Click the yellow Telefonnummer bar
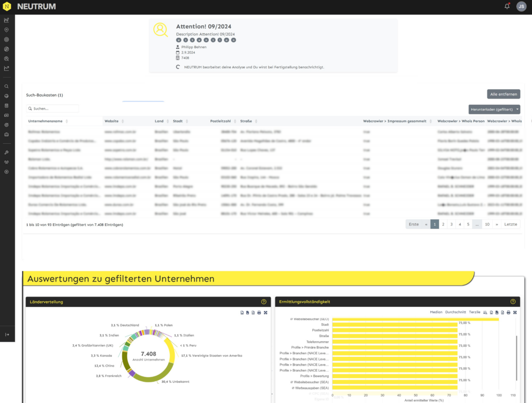Viewport: 532px width, 403px height. point(395,342)
